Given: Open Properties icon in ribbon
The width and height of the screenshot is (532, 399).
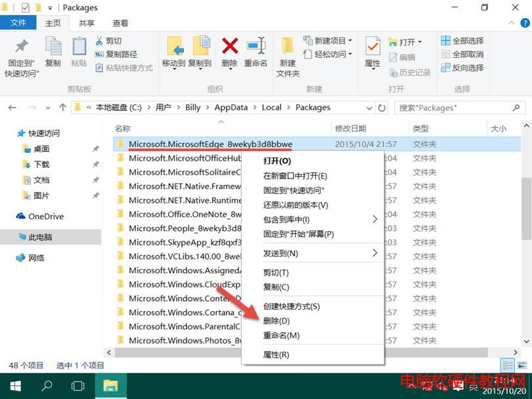Looking at the screenshot, I should pos(372,52).
